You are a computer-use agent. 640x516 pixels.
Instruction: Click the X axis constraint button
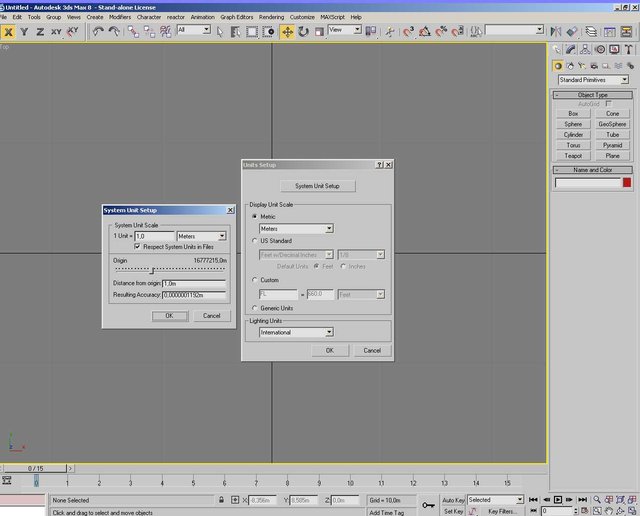pyautogui.click(x=8, y=31)
